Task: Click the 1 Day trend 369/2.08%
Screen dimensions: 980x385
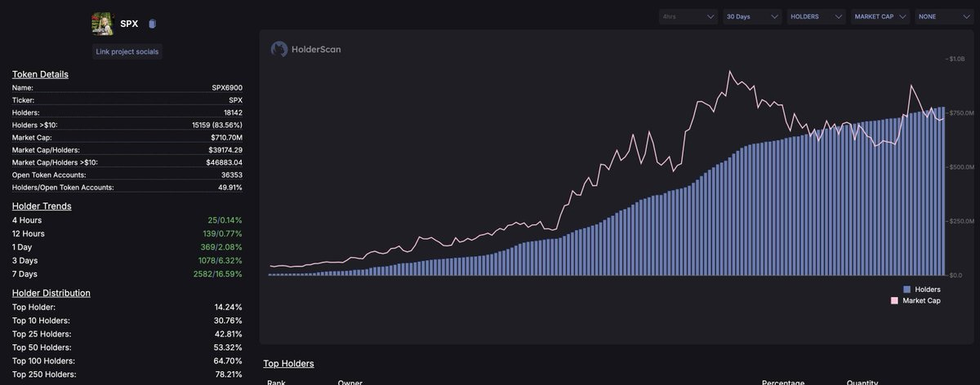Action: click(222, 247)
